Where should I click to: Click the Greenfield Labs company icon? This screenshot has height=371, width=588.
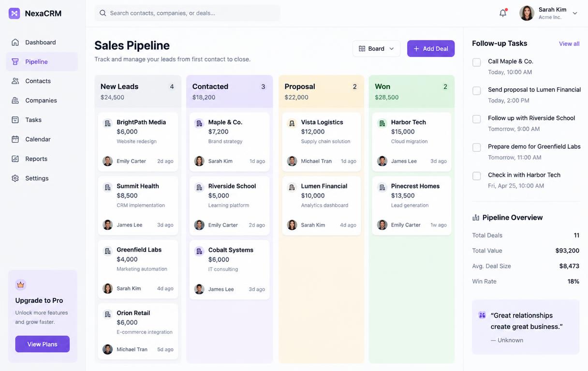(108, 251)
